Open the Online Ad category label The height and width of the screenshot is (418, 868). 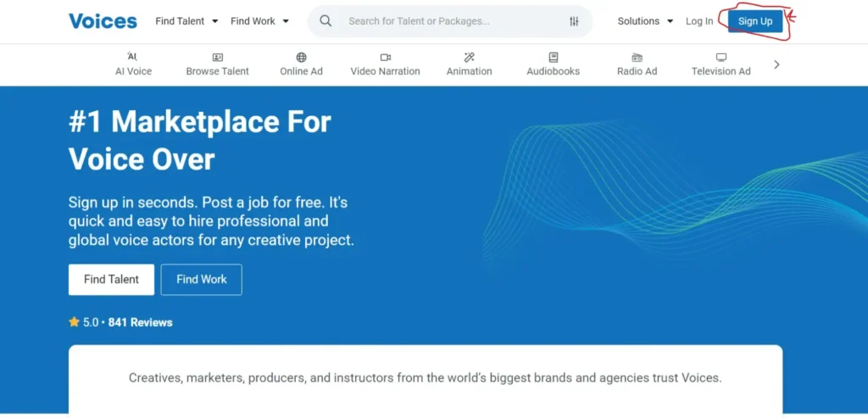tap(301, 71)
